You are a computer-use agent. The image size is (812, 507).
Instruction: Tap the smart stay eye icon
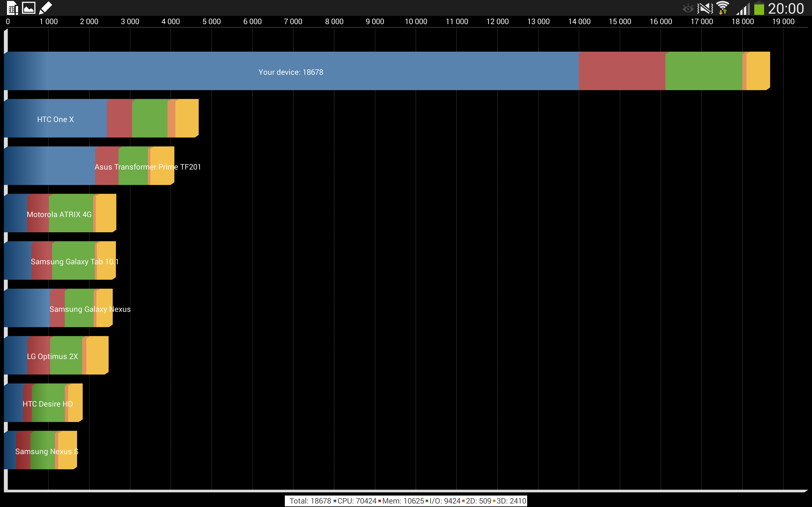pos(688,8)
